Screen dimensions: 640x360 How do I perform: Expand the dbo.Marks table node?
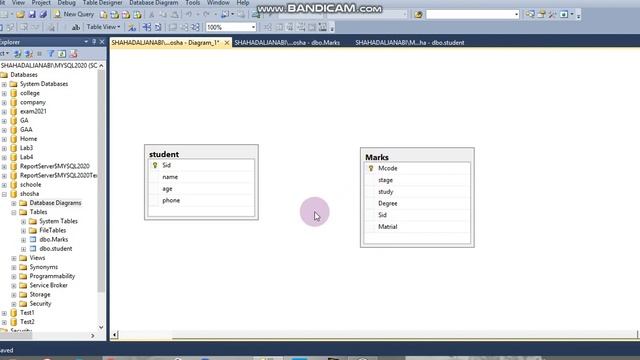click(x=24, y=240)
